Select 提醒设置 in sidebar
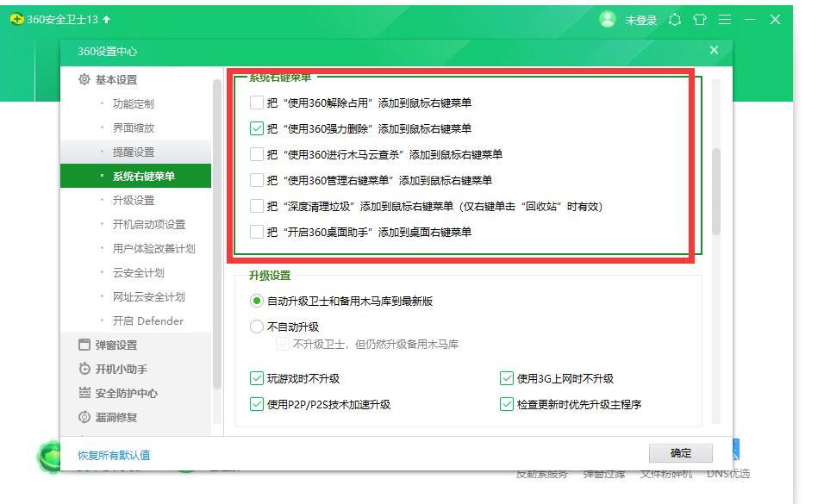 click(x=135, y=152)
